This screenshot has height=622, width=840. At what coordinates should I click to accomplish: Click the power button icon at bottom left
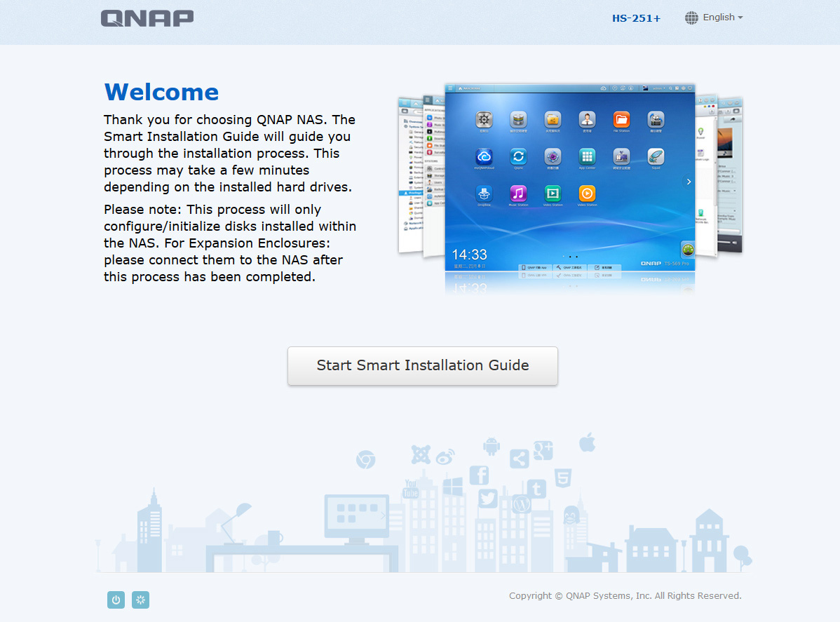click(x=116, y=600)
